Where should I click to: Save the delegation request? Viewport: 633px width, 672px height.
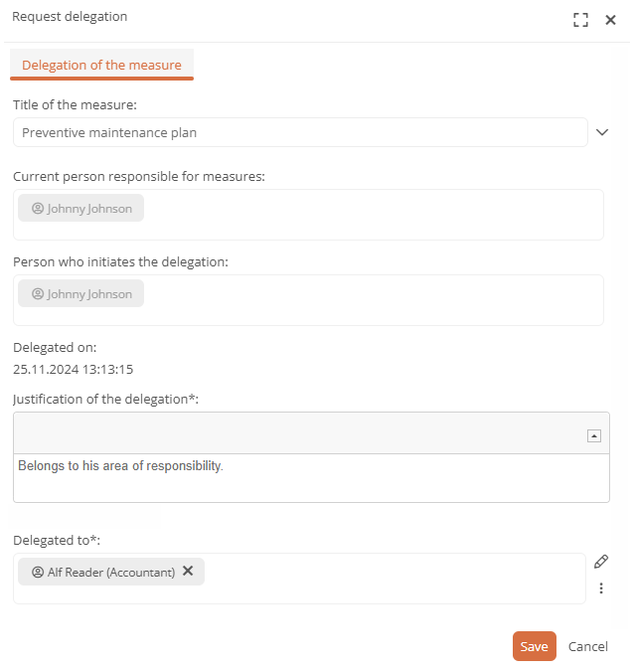(x=534, y=646)
